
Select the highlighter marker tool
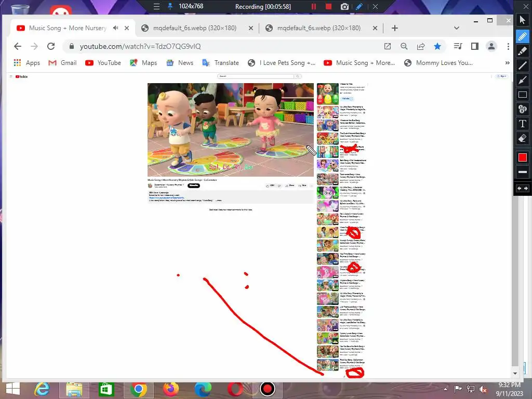pyautogui.click(x=523, y=50)
